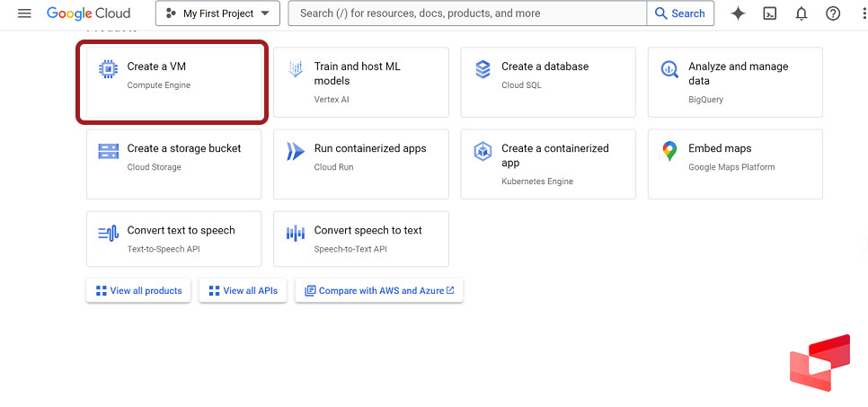Open Compare with AWS and Azure link
Viewport: 868px width, 407px height.
[379, 291]
